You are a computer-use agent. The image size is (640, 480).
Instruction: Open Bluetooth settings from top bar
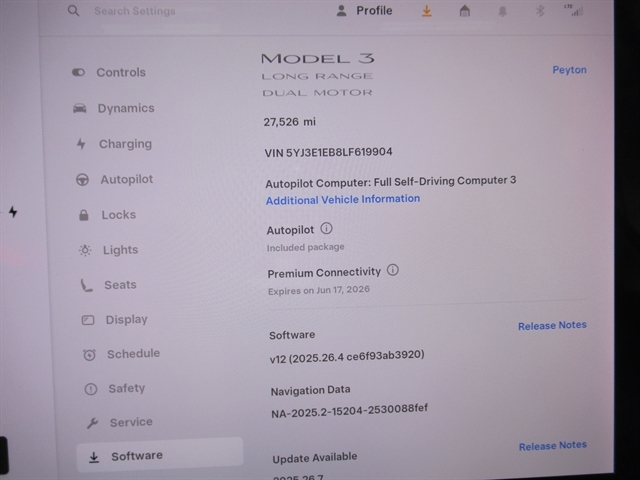538,11
